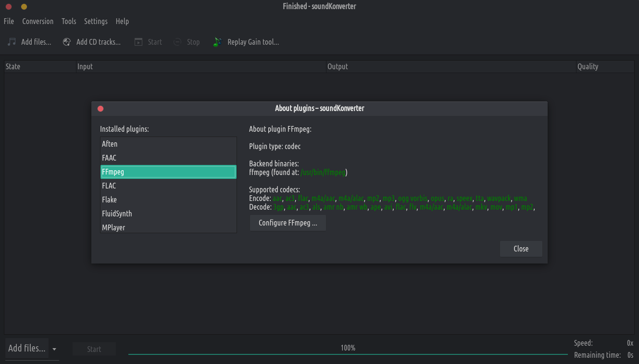Click the Configure FFmpeg ... button
The width and height of the screenshot is (639, 364).
[x=288, y=223]
